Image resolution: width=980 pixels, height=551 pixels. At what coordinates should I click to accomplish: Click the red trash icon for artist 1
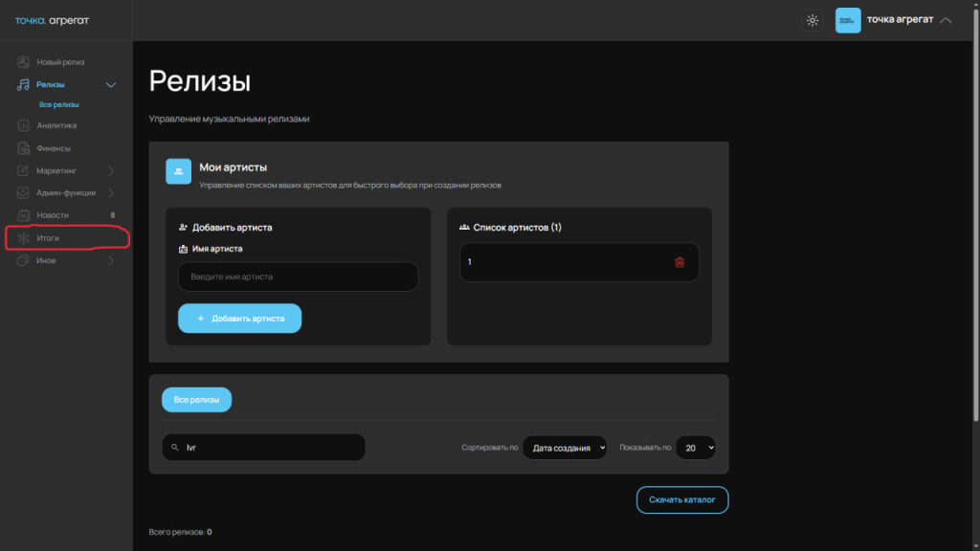[x=679, y=262]
